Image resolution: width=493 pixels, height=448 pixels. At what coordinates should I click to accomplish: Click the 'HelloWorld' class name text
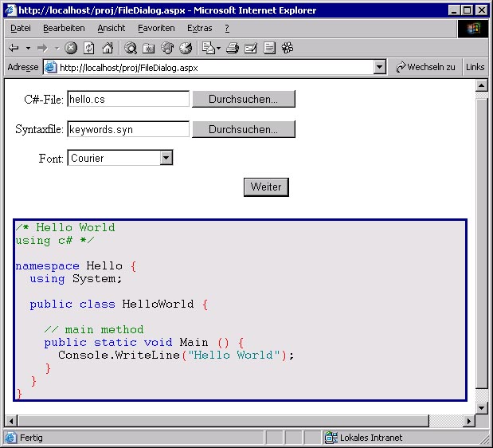[x=158, y=305]
